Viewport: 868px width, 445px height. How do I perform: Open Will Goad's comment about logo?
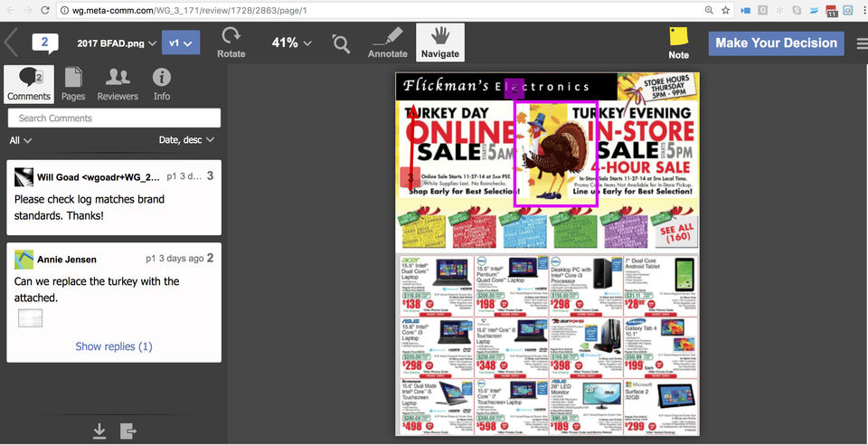(x=114, y=197)
